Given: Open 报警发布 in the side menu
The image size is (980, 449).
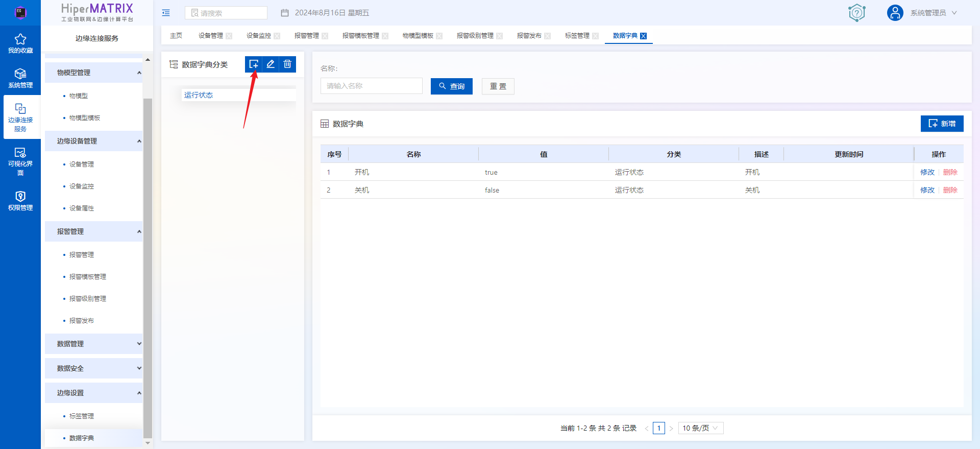Looking at the screenshot, I should pyautogui.click(x=82, y=321).
